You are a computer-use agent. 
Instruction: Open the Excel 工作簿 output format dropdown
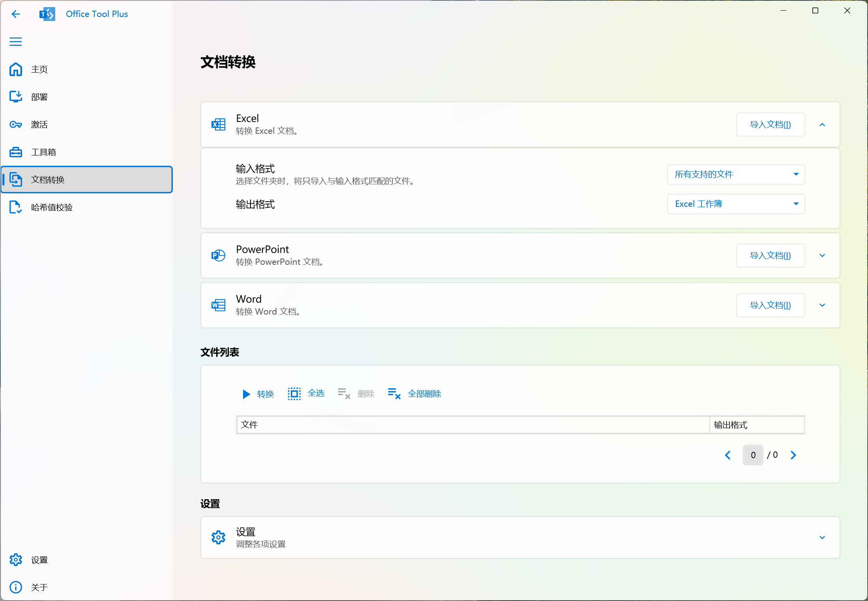tap(736, 204)
